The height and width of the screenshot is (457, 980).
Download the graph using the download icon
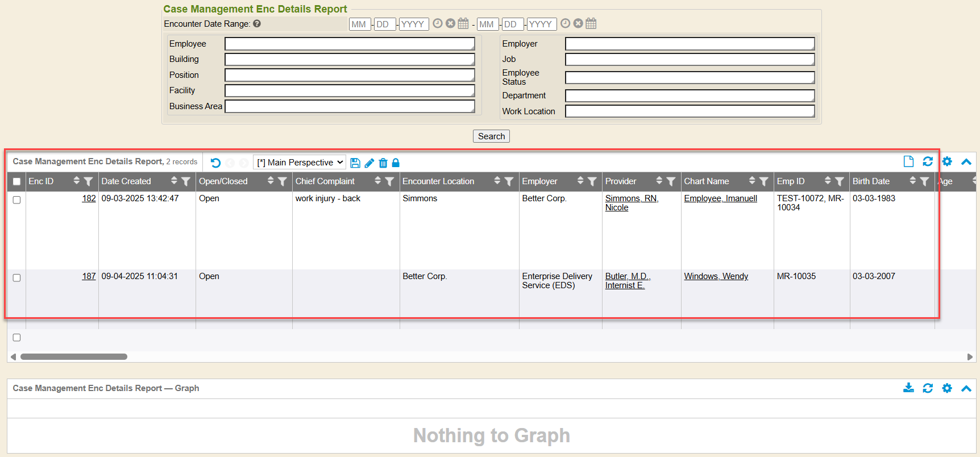[x=908, y=388]
